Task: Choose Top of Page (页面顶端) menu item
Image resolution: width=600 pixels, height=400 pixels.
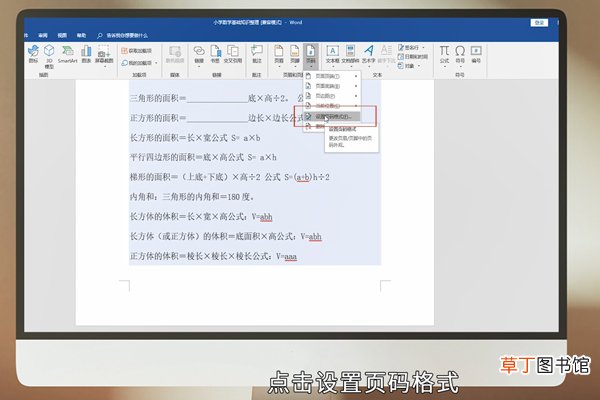Action: click(x=332, y=76)
